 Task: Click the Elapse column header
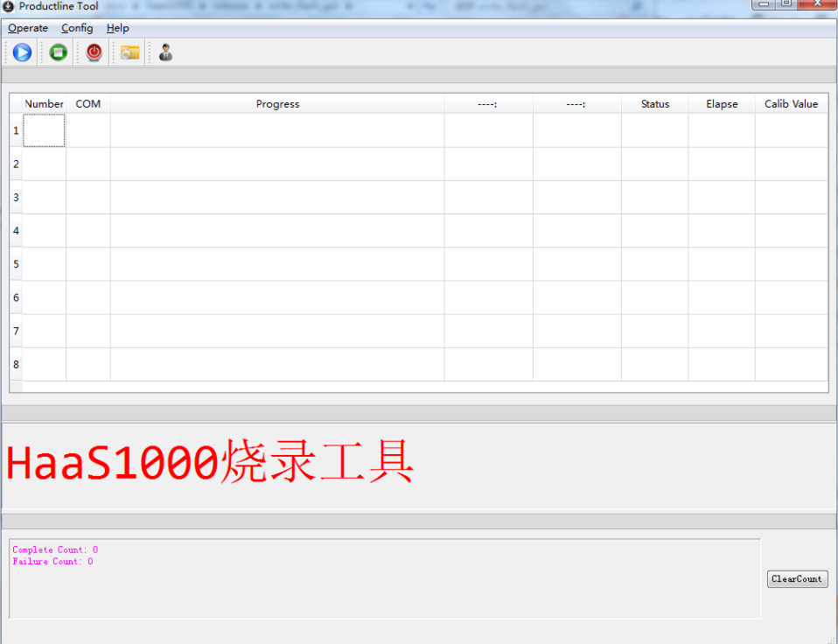coord(722,103)
